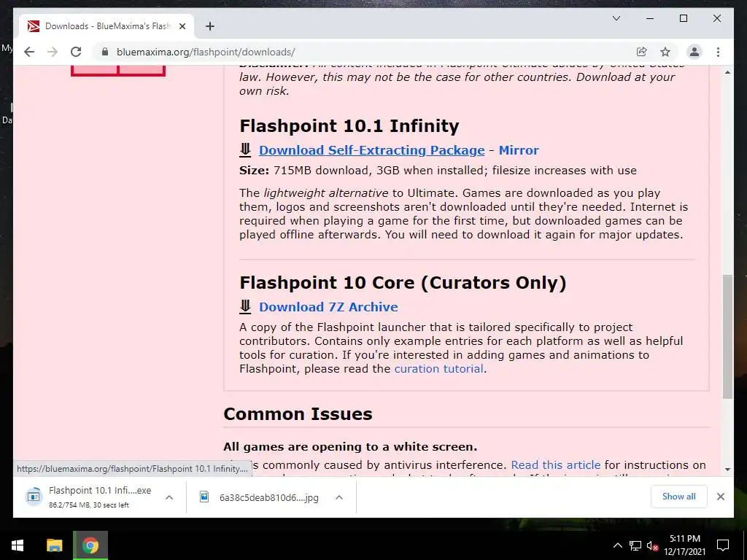Screen dimensions: 747x560
Task: Click Download 7Z Archive link
Action: [328, 307]
